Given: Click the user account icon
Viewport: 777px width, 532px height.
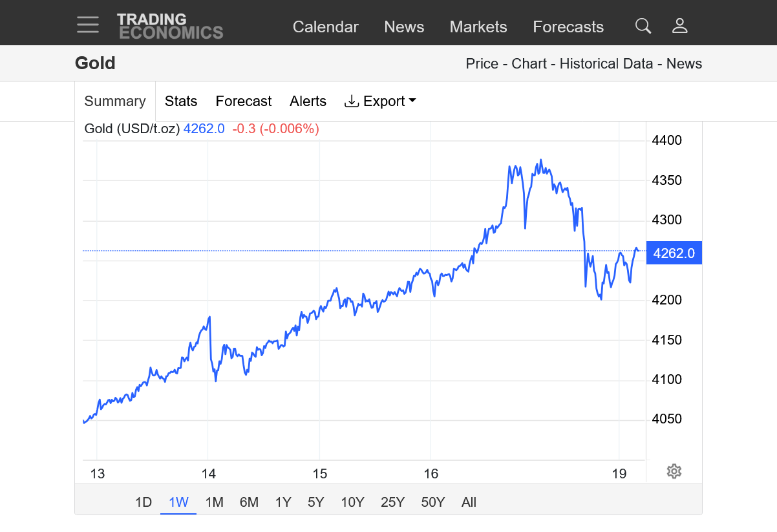Looking at the screenshot, I should (679, 26).
